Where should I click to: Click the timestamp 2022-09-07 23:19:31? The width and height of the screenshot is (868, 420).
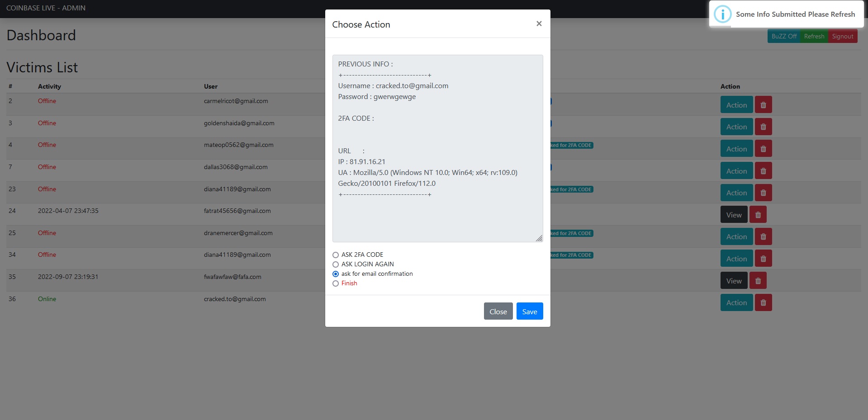[x=68, y=277]
